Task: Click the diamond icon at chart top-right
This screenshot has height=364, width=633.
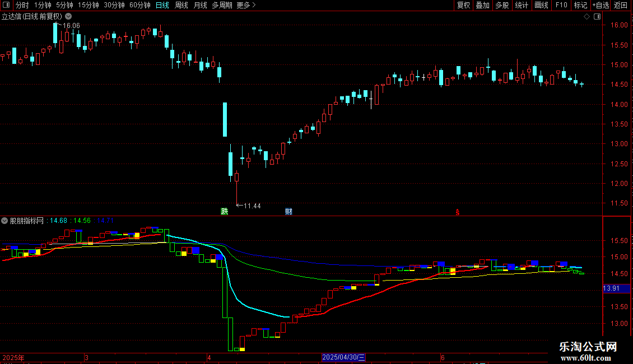Action: (x=587, y=17)
